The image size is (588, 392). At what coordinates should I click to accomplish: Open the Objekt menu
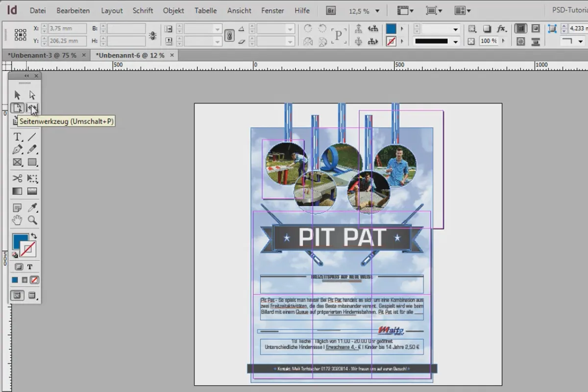click(173, 10)
